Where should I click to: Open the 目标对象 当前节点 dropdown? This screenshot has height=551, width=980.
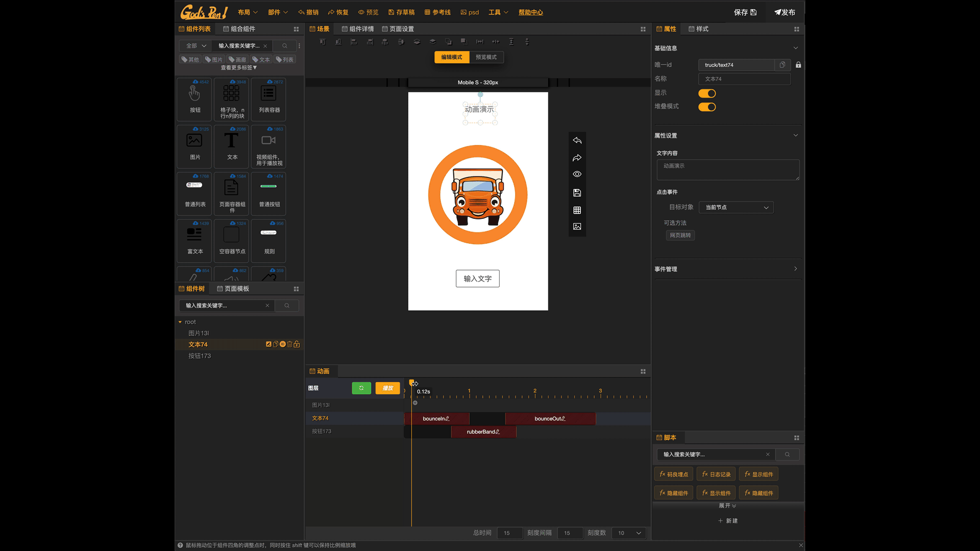point(736,208)
